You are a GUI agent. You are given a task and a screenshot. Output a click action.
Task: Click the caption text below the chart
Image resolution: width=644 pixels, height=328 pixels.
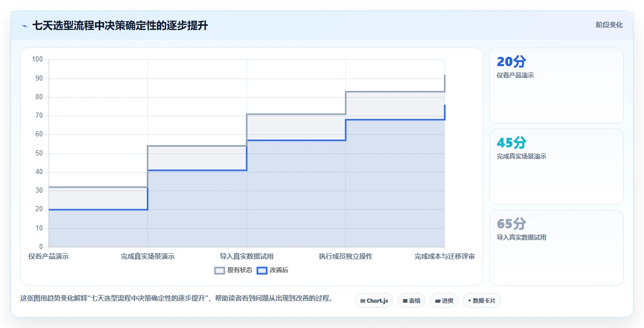tap(176, 299)
